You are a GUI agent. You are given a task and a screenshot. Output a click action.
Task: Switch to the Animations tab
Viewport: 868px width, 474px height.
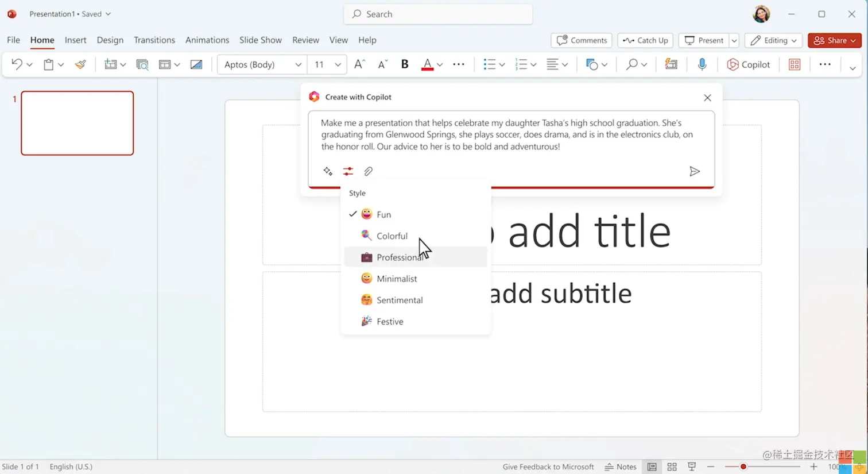click(207, 40)
